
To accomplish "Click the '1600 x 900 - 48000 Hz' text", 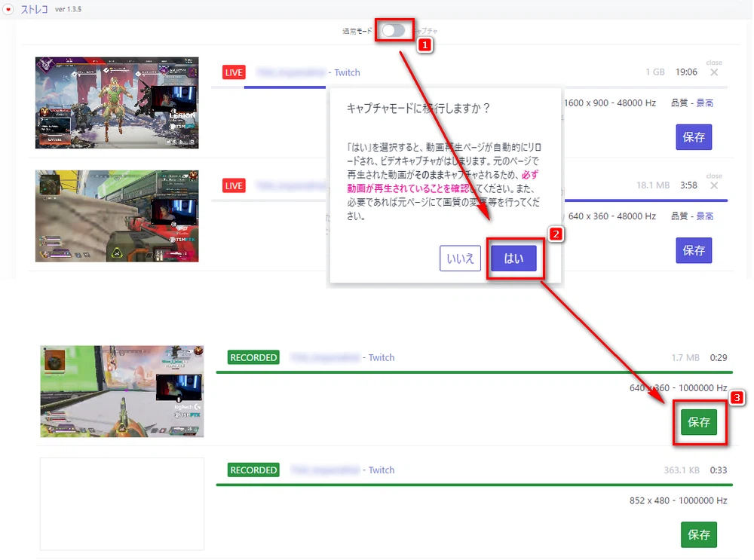I will (x=610, y=103).
